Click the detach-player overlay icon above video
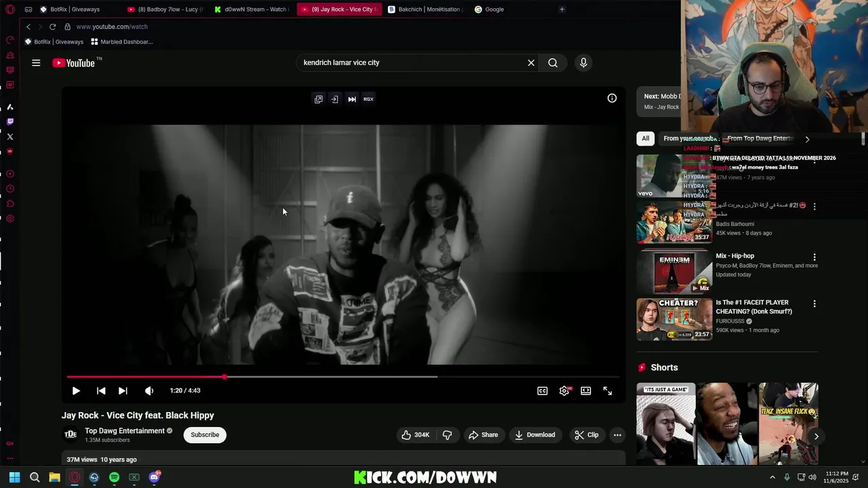This screenshot has height=488, width=868. (x=335, y=99)
